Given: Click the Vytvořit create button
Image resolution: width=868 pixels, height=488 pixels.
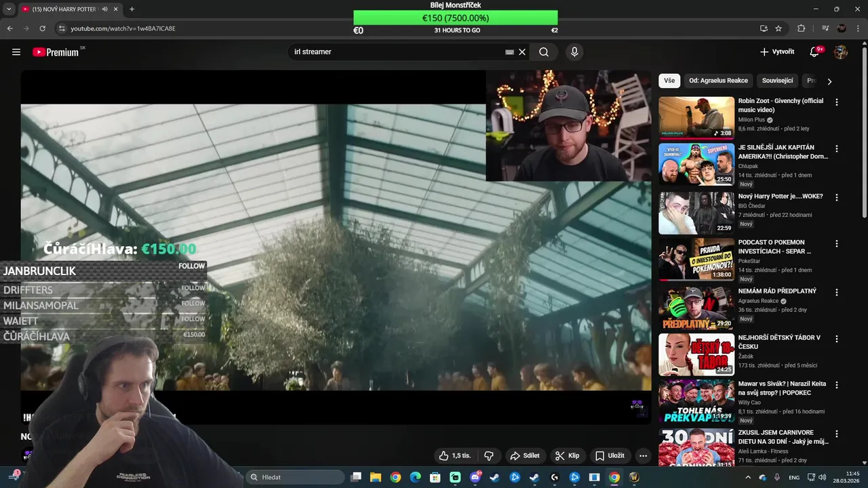Looking at the screenshot, I should (x=777, y=52).
